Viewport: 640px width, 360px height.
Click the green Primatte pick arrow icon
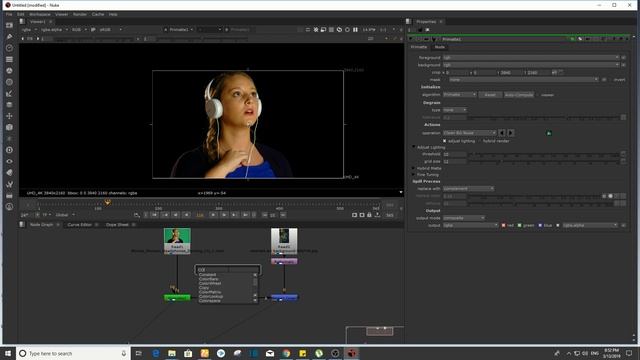(549, 133)
